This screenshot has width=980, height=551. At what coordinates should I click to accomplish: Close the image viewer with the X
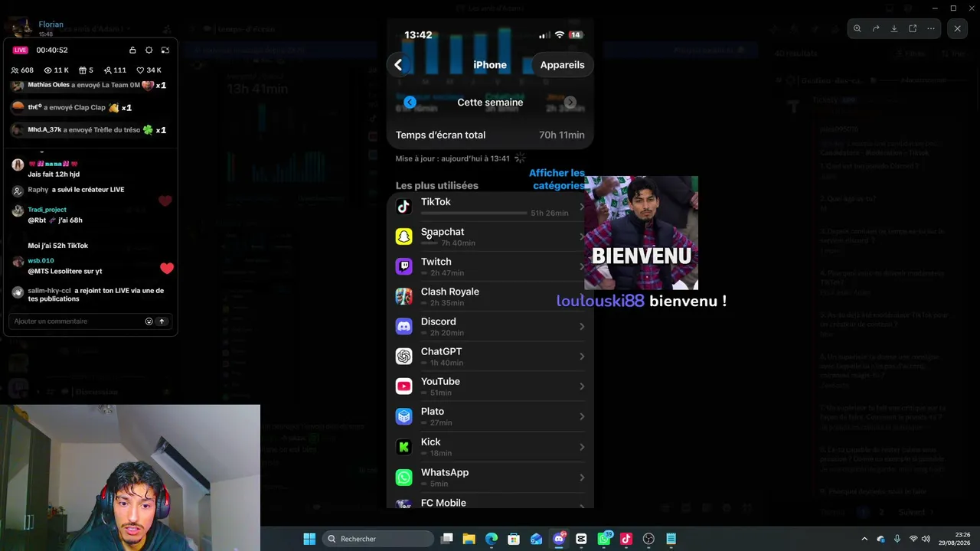(957, 29)
